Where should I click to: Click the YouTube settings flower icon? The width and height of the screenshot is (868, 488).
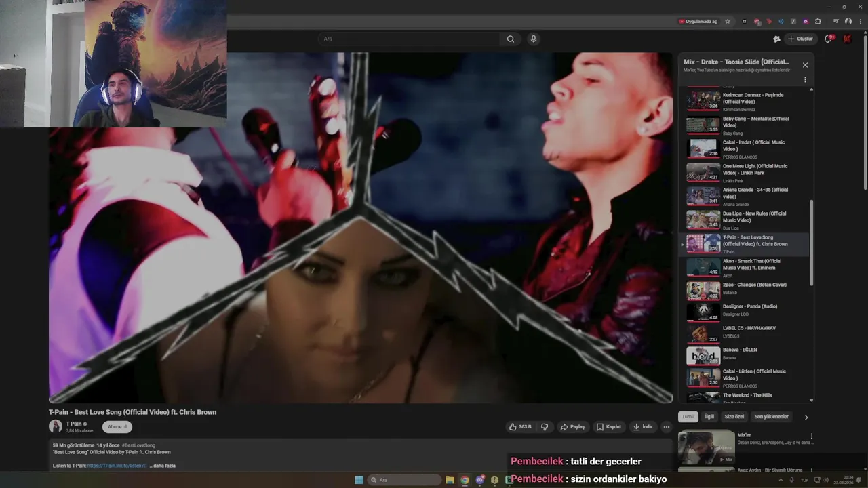(x=776, y=39)
